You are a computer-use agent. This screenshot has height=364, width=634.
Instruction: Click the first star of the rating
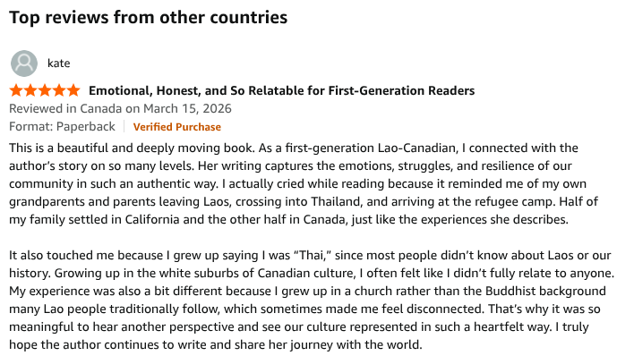tap(16, 91)
